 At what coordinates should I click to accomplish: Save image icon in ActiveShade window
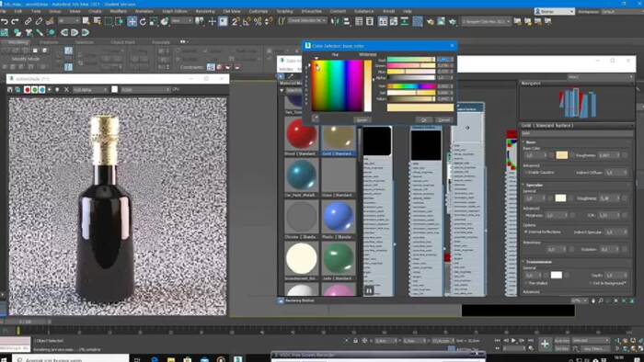click(10, 89)
